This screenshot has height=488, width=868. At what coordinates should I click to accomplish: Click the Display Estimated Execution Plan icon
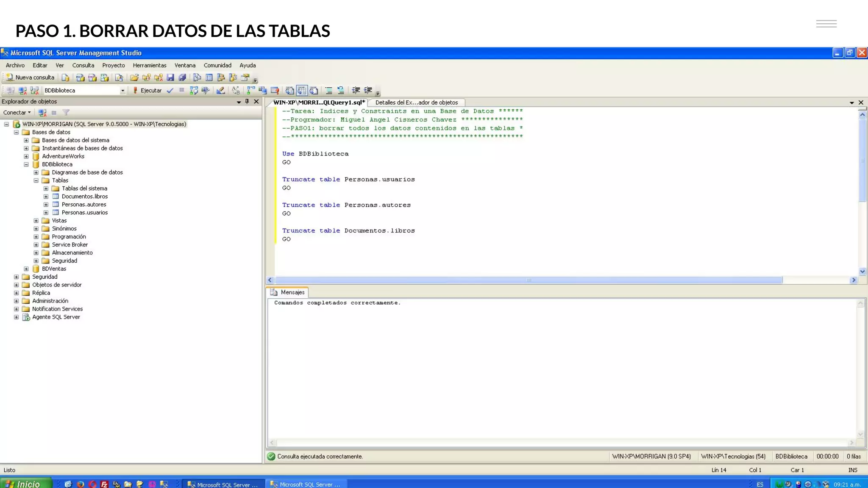[x=194, y=90]
